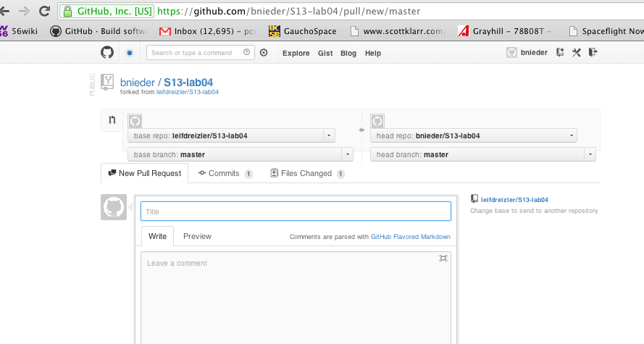Click the bnieder header avatar
Viewport: 644px width, 344px height.
(x=511, y=53)
